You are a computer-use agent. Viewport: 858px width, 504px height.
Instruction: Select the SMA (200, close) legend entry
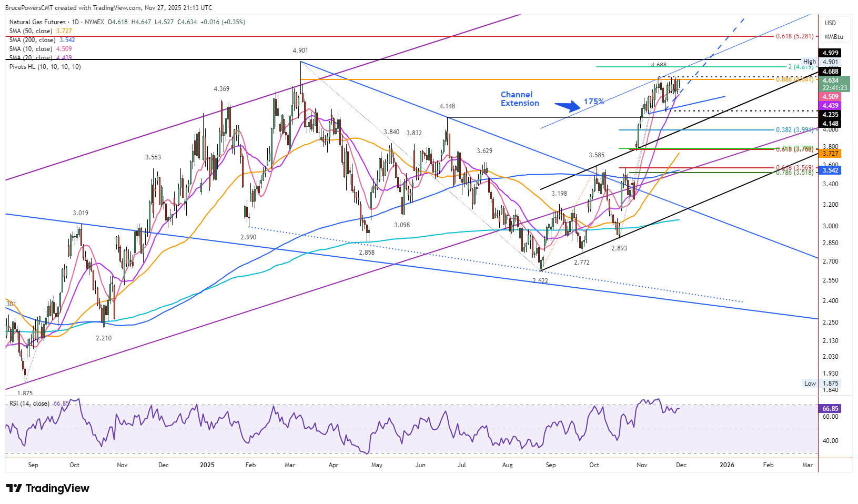click(33, 40)
